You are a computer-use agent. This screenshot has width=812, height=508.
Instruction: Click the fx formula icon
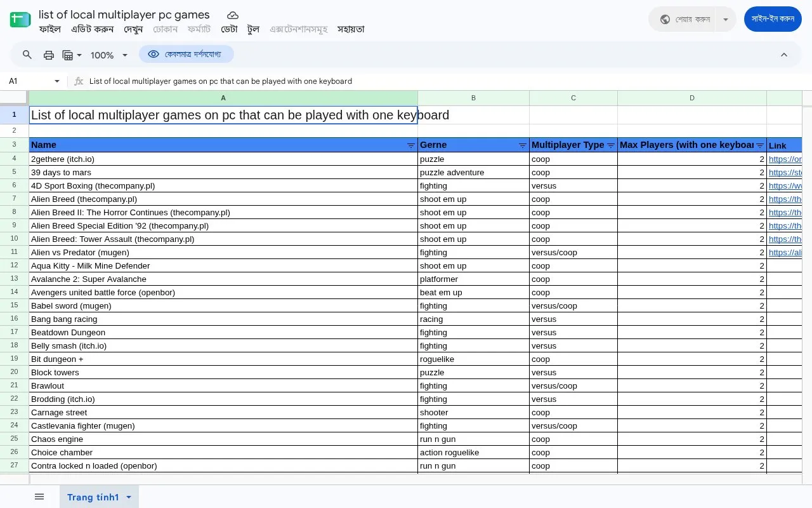[79, 81]
